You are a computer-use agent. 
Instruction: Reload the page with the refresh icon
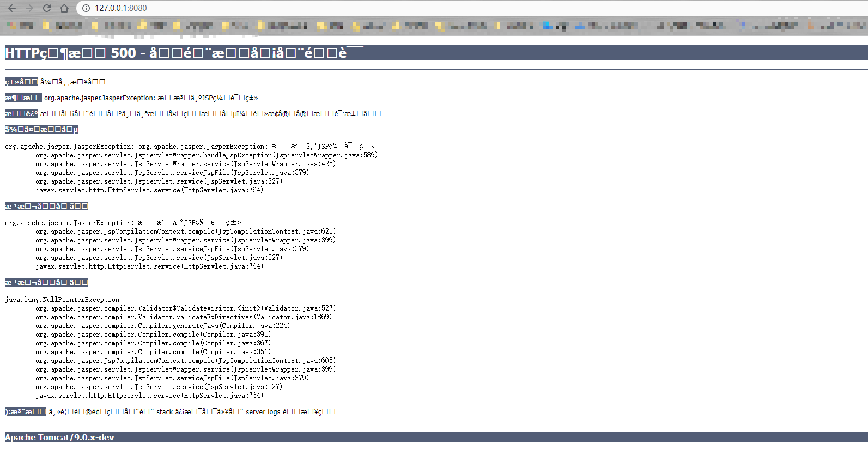tap(47, 8)
